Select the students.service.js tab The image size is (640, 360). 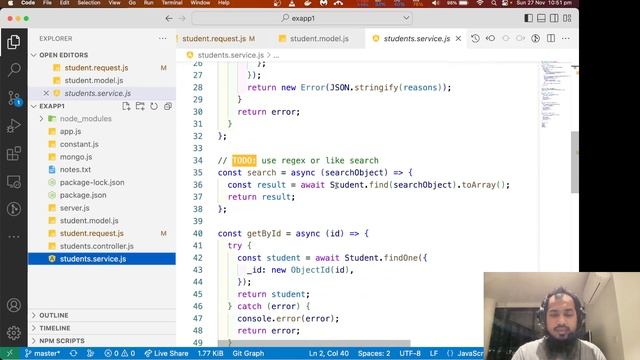coord(416,38)
